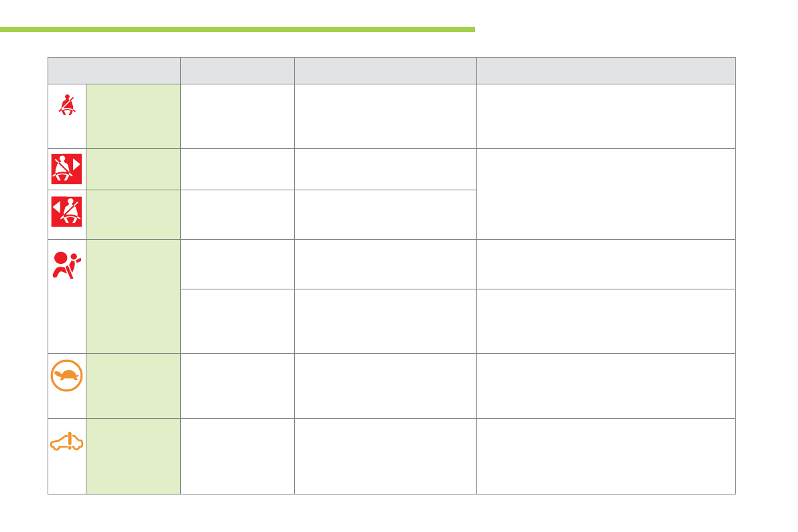Select the green cell beside the right-arrow seat belt icon

[133, 169]
